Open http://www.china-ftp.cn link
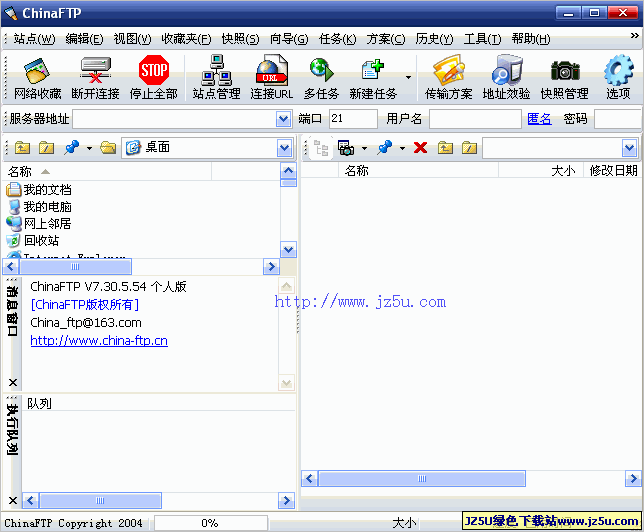 [99, 341]
